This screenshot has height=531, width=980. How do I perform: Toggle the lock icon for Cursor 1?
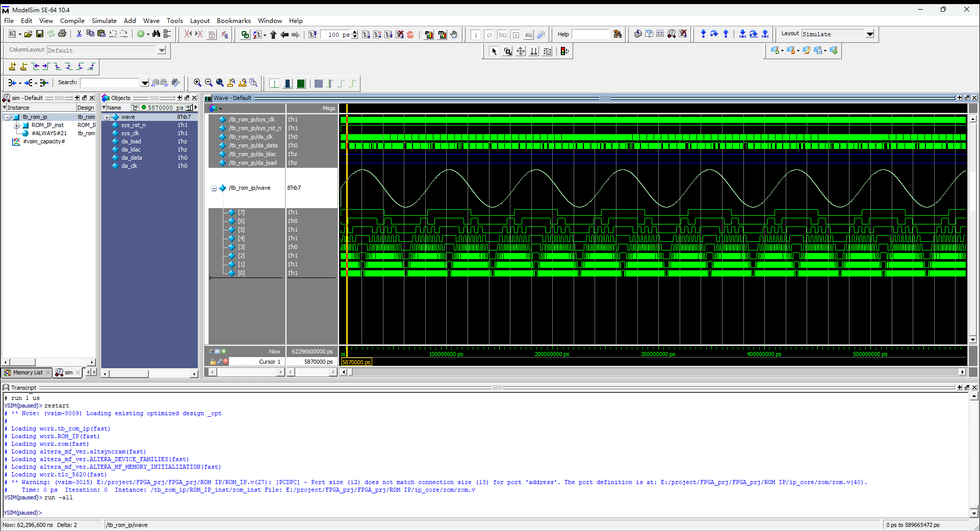point(213,362)
